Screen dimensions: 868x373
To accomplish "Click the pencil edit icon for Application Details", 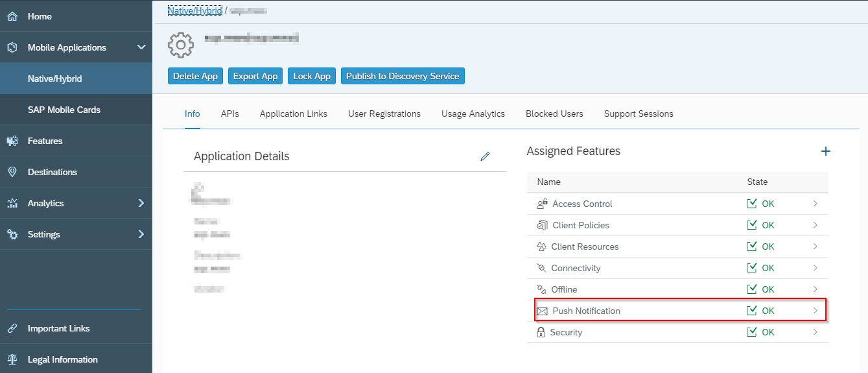I will pyautogui.click(x=485, y=156).
